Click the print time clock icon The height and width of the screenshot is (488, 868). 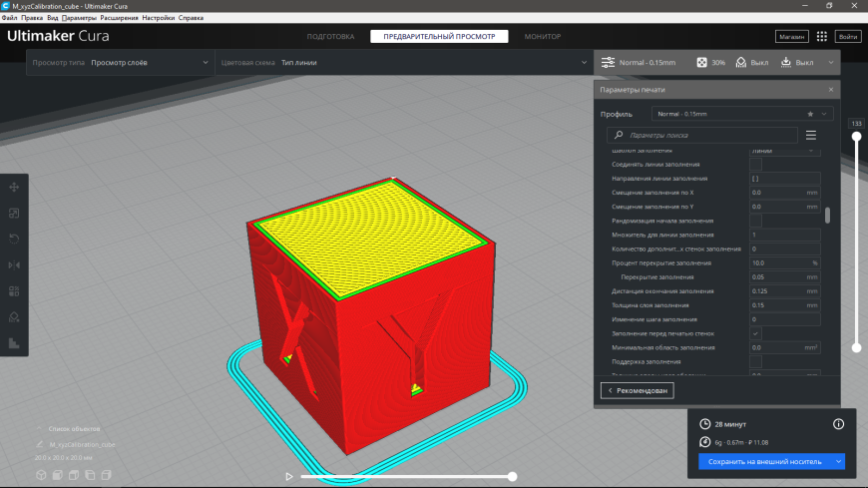coord(704,424)
